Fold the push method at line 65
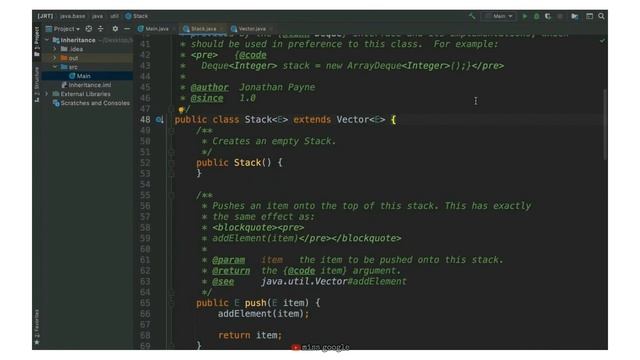The image size is (640, 360). (172, 303)
